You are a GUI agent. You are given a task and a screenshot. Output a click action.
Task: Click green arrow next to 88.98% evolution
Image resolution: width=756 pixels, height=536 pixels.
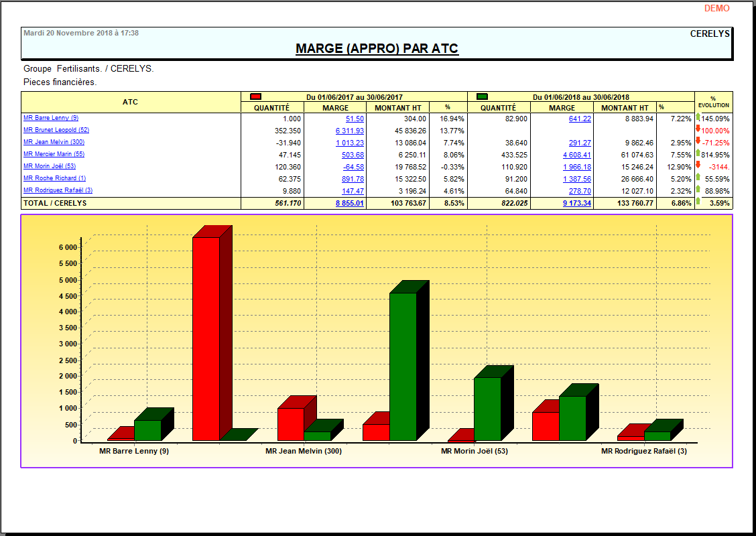pyautogui.click(x=698, y=189)
